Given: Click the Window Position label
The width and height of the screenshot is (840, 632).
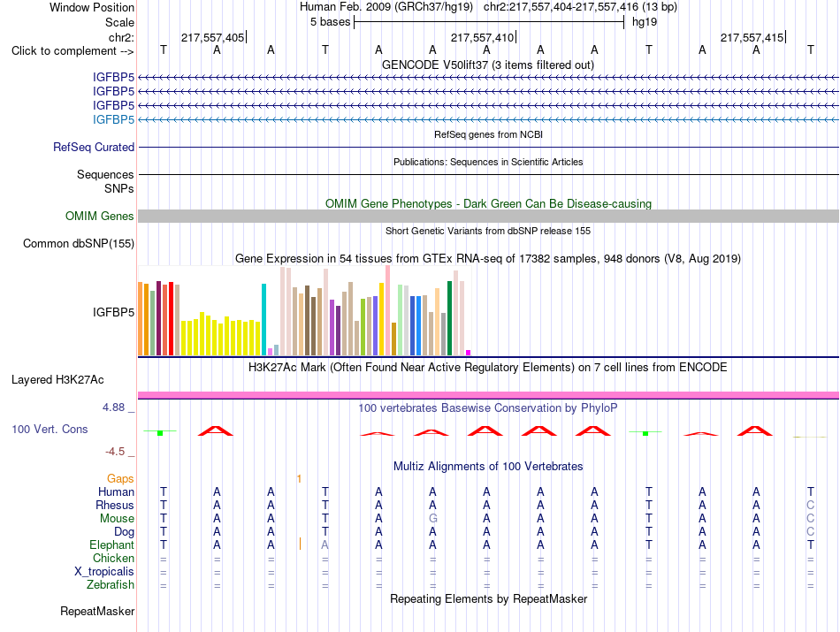Looking at the screenshot, I should click(x=92, y=7).
